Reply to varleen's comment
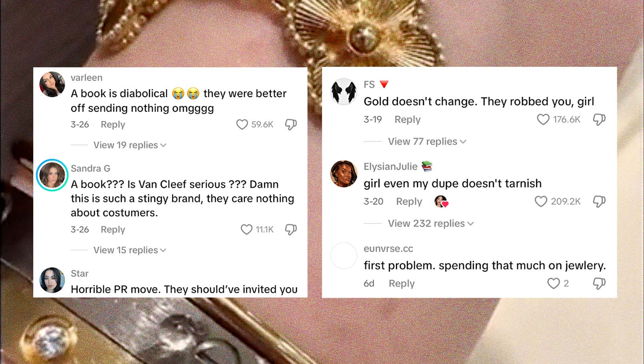The width and height of the screenshot is (644, 364). (x=113, y=124)
